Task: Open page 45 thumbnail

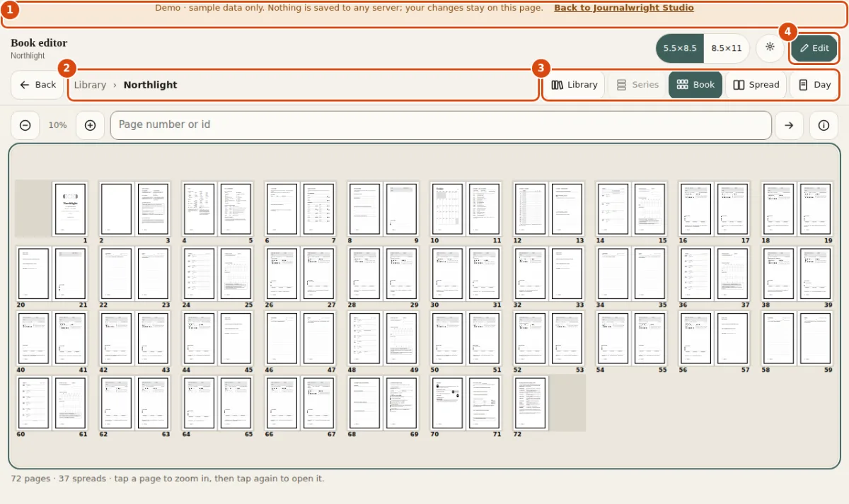Action: point(236,339)
